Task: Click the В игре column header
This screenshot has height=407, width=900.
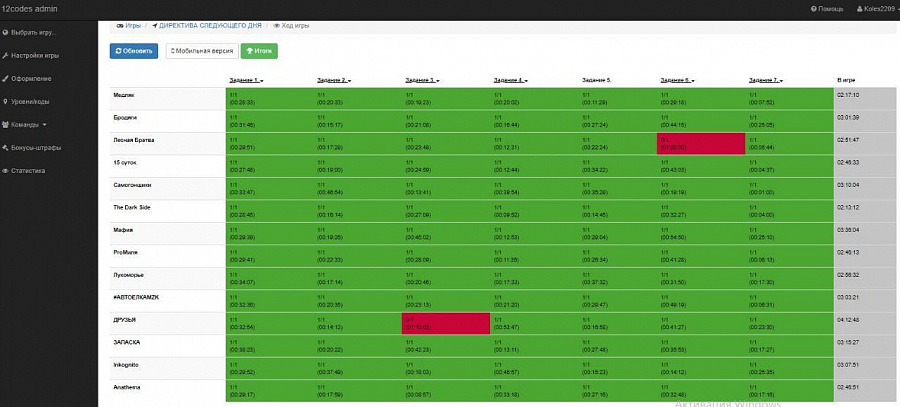Action: click(x=846, y=81)
